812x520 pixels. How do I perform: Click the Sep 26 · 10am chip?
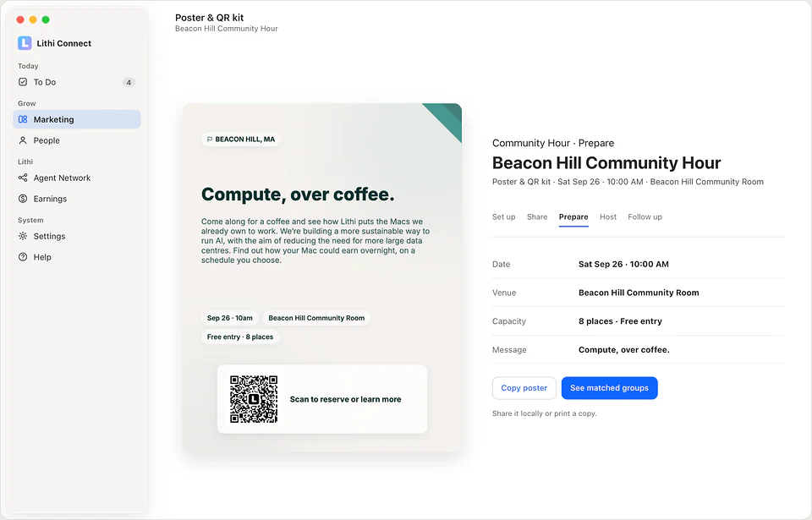(230, 318)
